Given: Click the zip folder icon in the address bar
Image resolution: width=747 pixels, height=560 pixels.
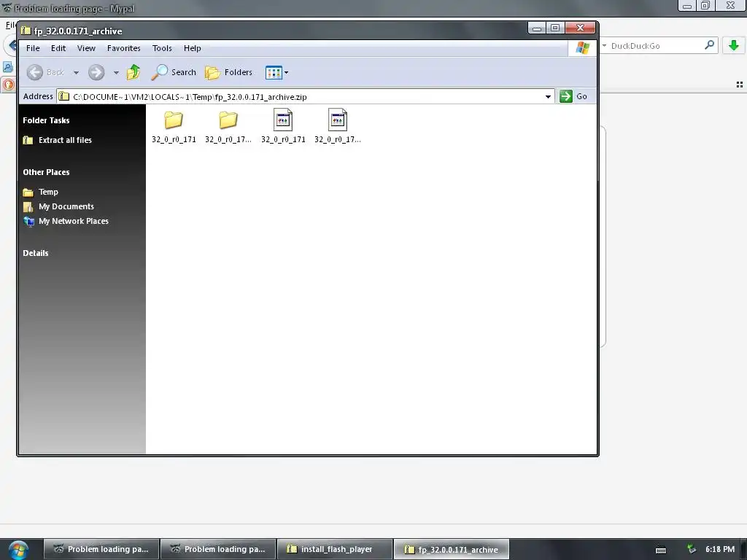Looking at the screenshot, I should (64, 96).
